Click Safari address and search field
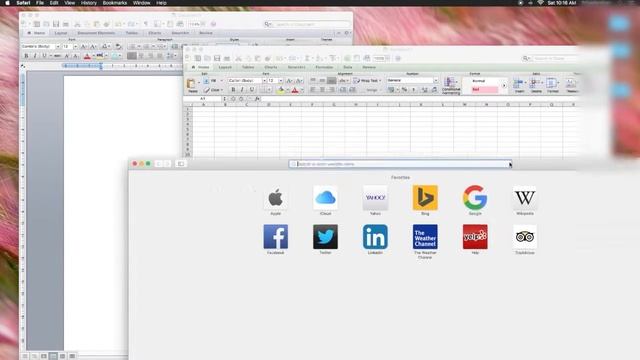This screenshot has width=640, height=360. pos(400,164)
